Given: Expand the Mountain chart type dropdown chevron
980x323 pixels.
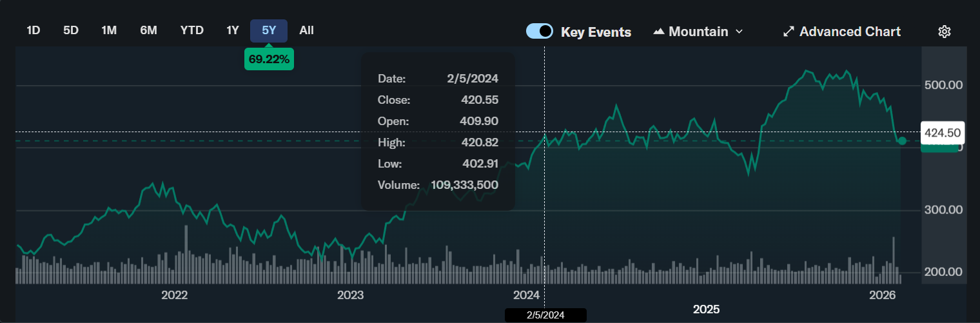Looking at the screenshot, I should pyautogui.click(x=740, y=32).
